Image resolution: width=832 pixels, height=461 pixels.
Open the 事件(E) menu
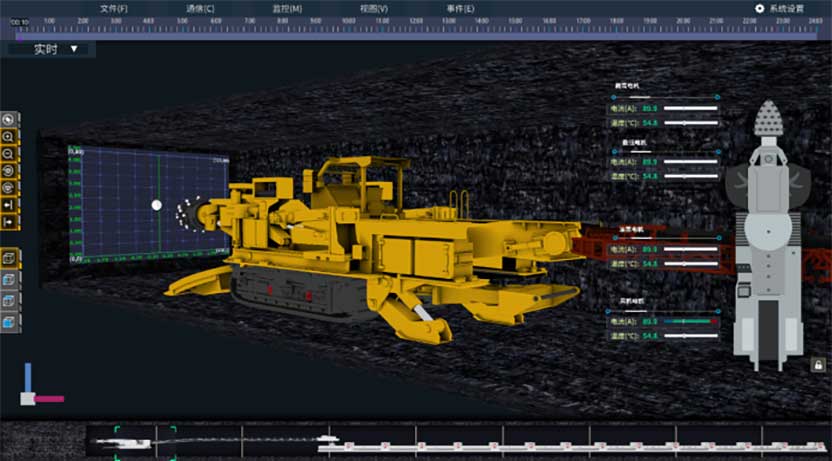[460, 8]
